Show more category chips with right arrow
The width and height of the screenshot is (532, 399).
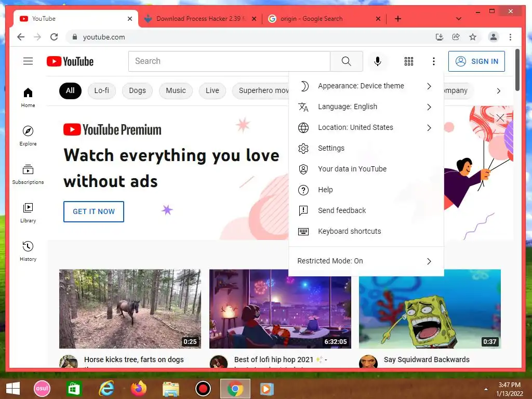pyautogui.click(x=498, y=90)
